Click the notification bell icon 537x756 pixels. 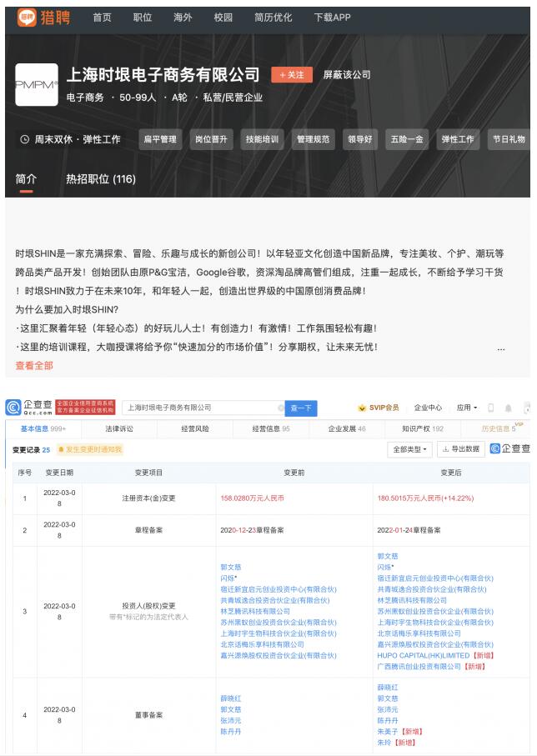pos(508,408)
